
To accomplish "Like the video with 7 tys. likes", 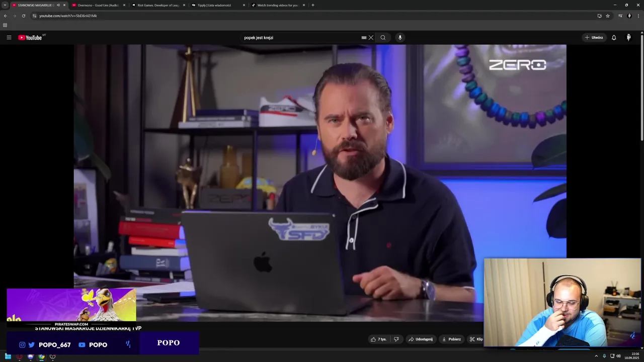I will click(x=378, y=339).
